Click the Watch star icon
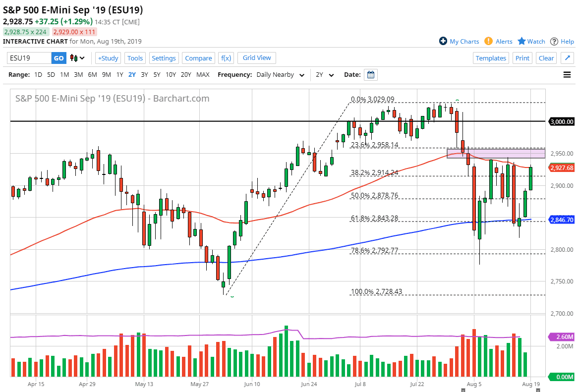Image resolution: width=579 pixels, height=392 pixels. (521, 41)
